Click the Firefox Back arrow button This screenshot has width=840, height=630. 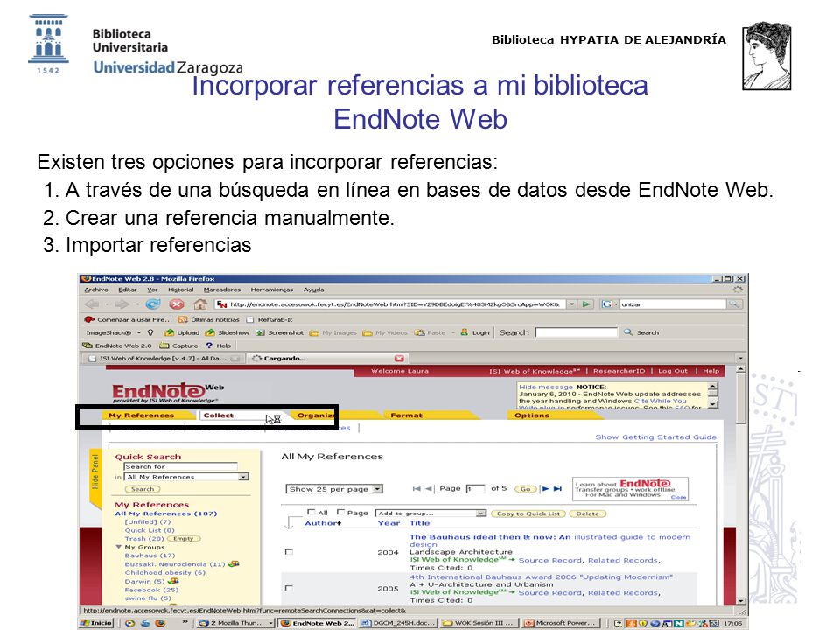[x=92, y=304]
